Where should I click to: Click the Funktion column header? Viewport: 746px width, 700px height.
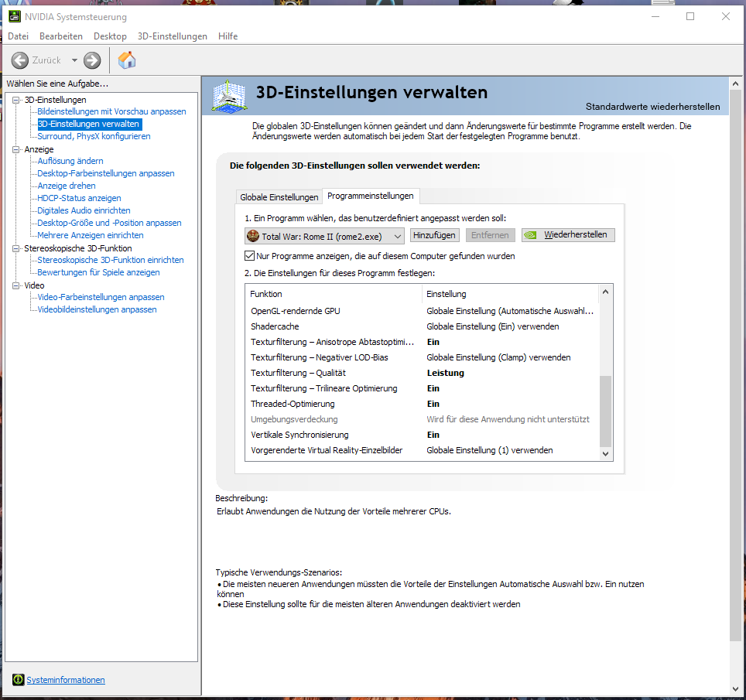pos(334,294)
